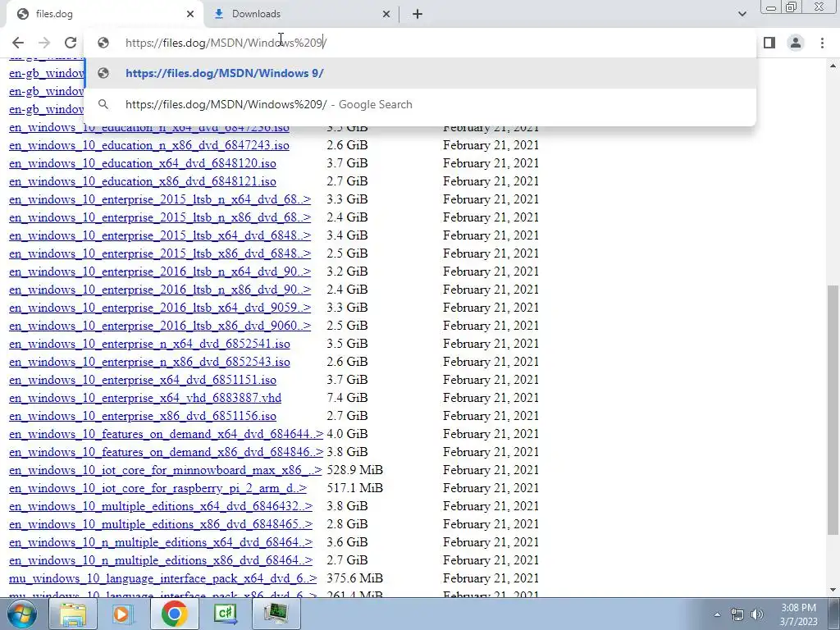The image size is (840, 630).
Task: Open iot_core_for_minnowboard_max link
Action: [166, 470]
